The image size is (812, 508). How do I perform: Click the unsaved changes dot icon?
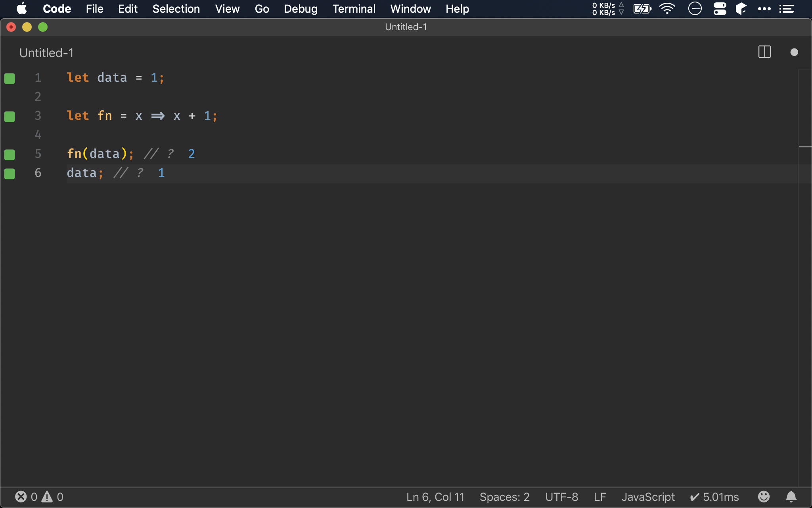point(794,52)
